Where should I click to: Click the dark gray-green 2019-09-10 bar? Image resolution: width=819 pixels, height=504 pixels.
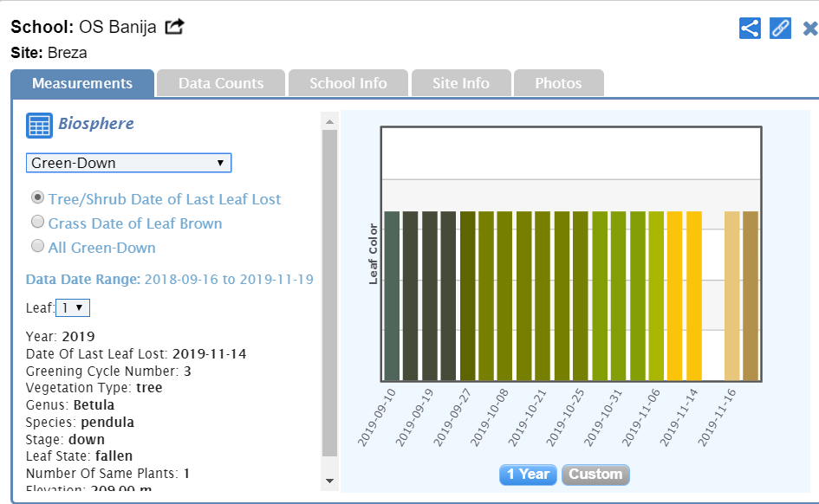392,295
